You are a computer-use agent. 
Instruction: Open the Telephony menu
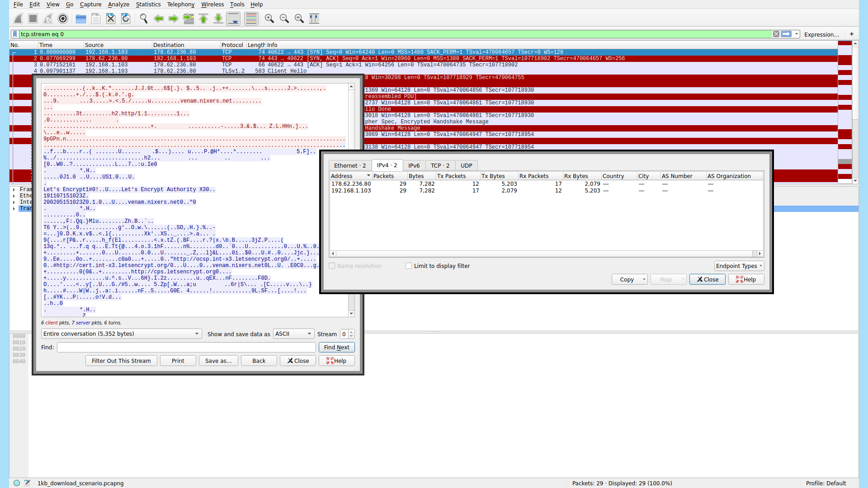pos(181,5)
